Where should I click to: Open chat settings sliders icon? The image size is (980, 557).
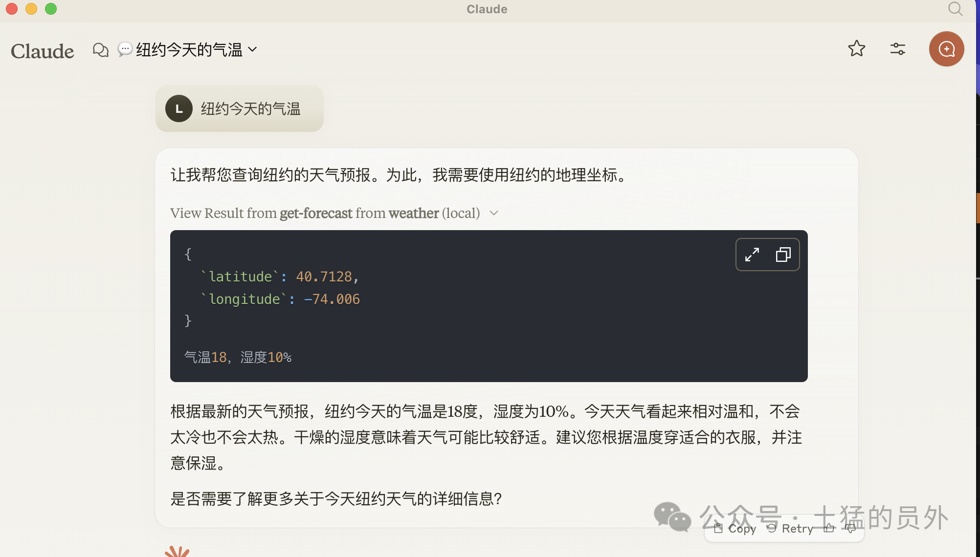(897, 48)
